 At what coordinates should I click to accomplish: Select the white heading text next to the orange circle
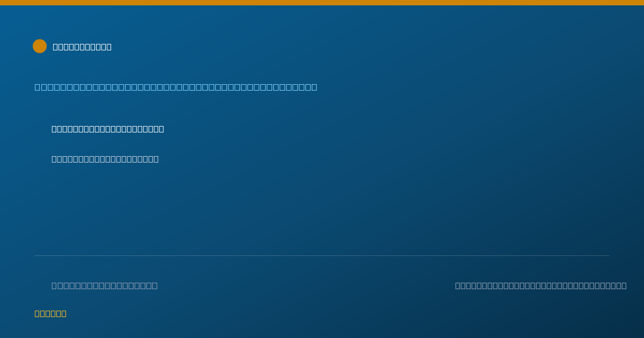(82, 47)
